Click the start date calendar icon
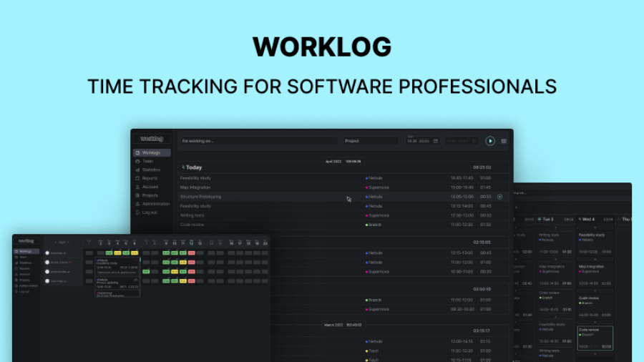Viewport: 644px width, 362px height. [435, 141]
